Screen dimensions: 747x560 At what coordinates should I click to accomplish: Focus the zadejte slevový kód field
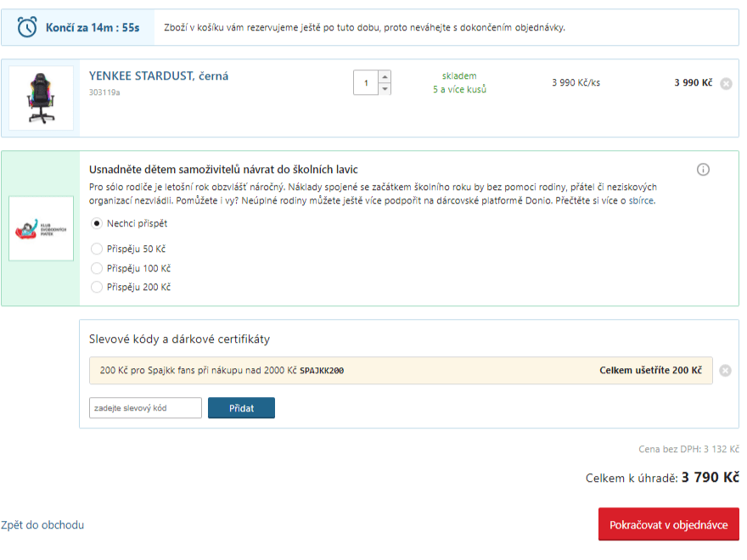coord(145,408)
